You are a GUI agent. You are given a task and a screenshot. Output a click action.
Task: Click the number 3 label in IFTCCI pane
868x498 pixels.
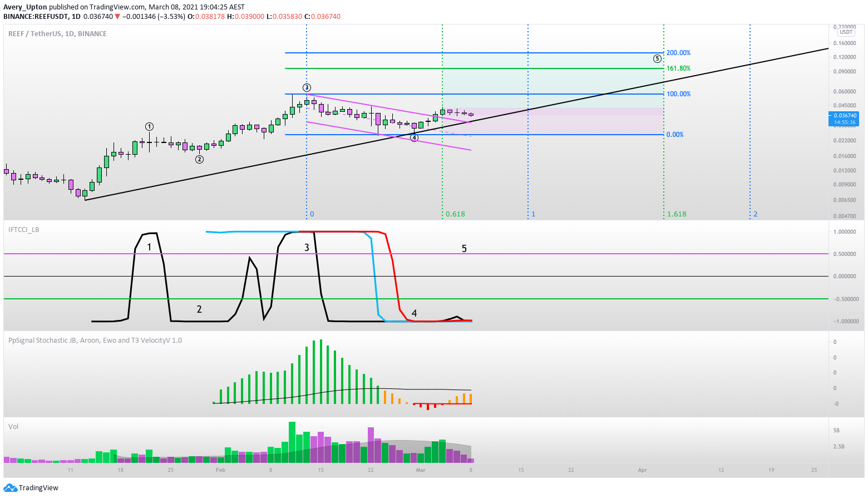(x=307, y=247)
